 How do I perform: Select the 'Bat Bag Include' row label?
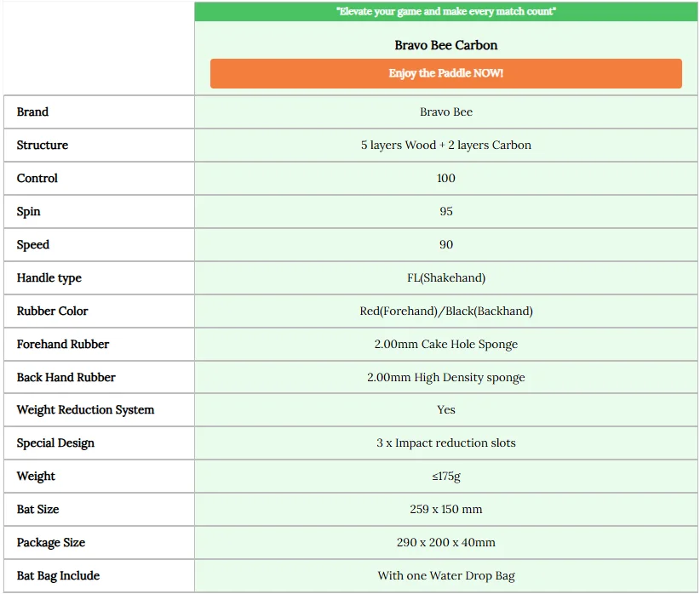(58, 575)
